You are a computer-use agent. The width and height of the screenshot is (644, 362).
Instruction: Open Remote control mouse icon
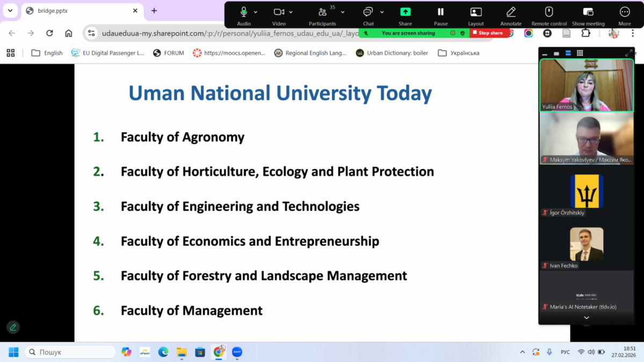coord(548,12)
